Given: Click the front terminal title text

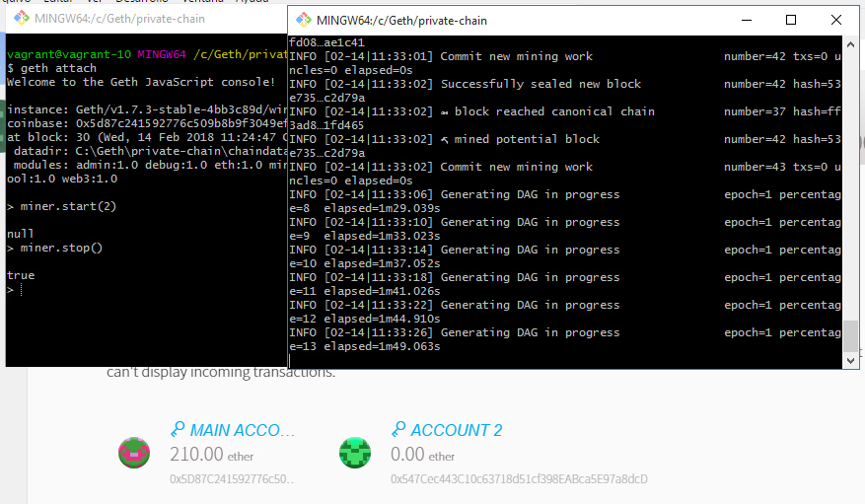Looking at the screenshot, I should click(401, 21).
